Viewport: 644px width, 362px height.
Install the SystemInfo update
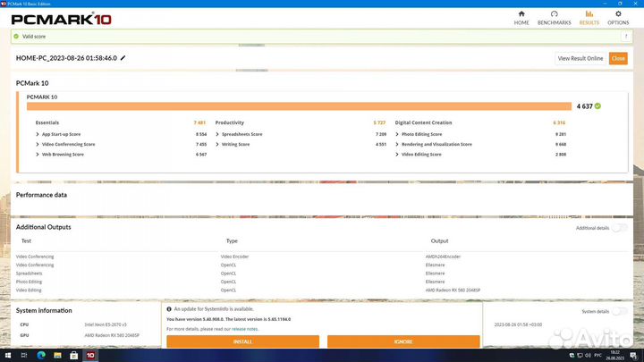[242, 341]
